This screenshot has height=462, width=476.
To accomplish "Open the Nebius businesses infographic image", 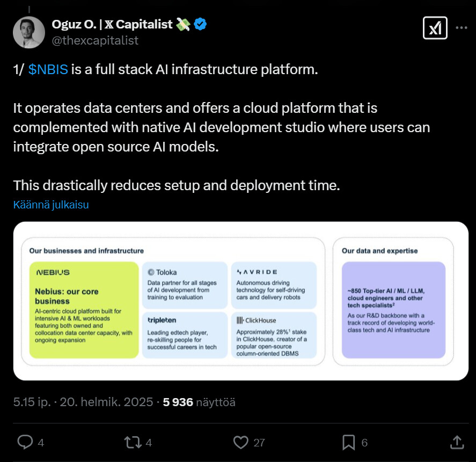I will (240, 301).
